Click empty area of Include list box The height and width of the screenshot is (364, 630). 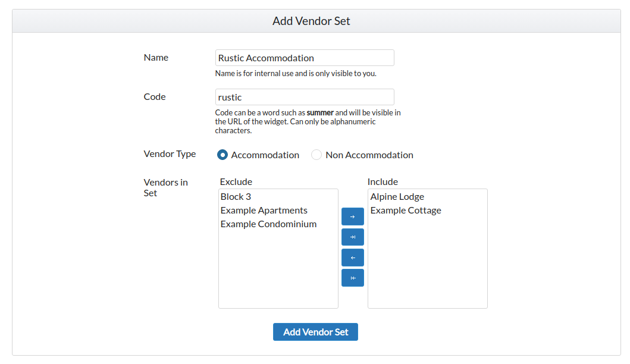[x=427, y=268]
